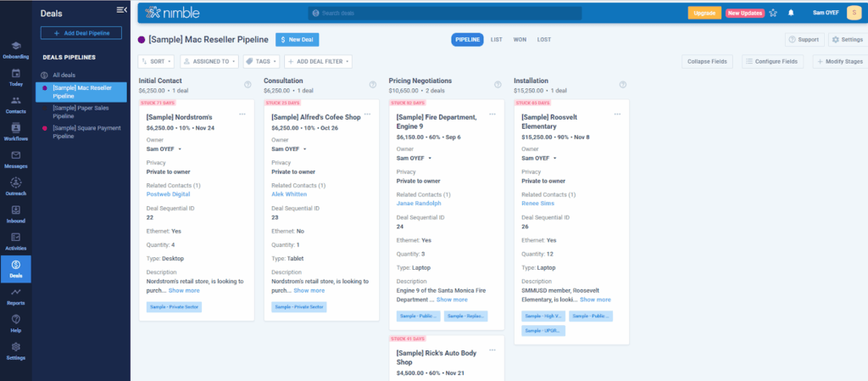Open the Sort dropdown
The image size is (868, 381).
(156, 61)
